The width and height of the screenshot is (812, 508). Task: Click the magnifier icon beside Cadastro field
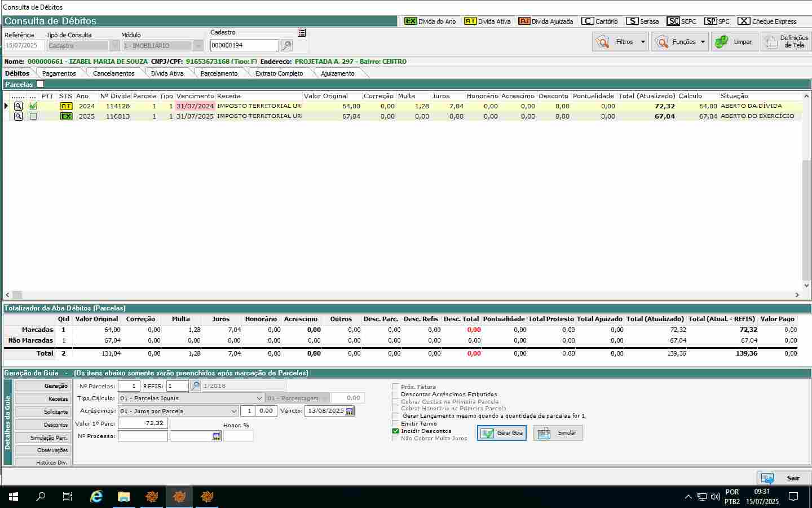[x=286, y=46]
